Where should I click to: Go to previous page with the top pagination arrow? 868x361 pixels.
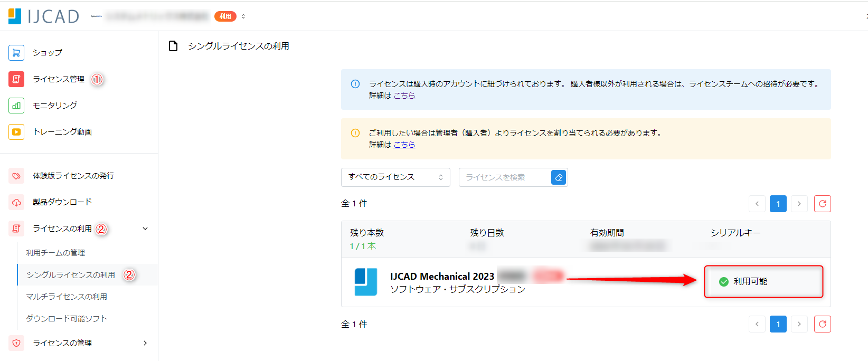757,204
